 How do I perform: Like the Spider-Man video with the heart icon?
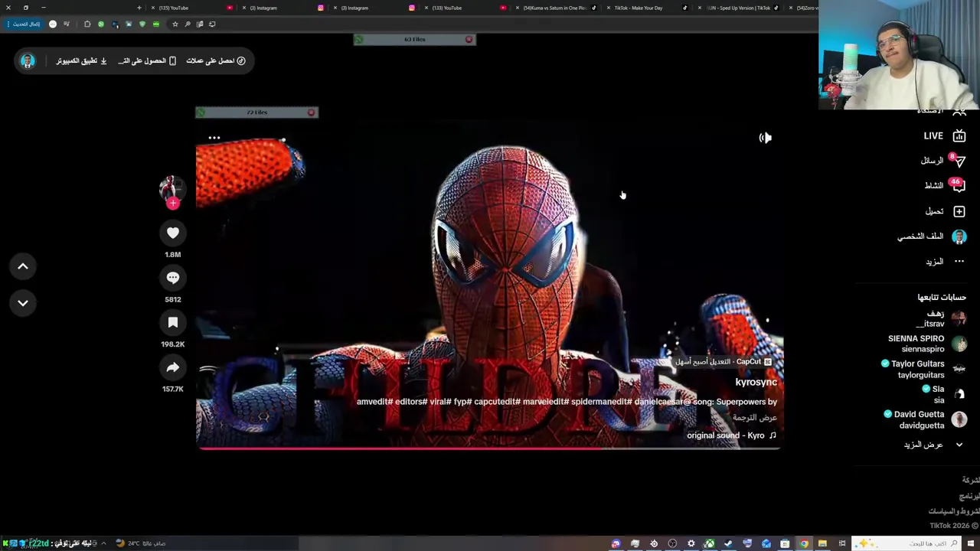click(x=173, y=233)
